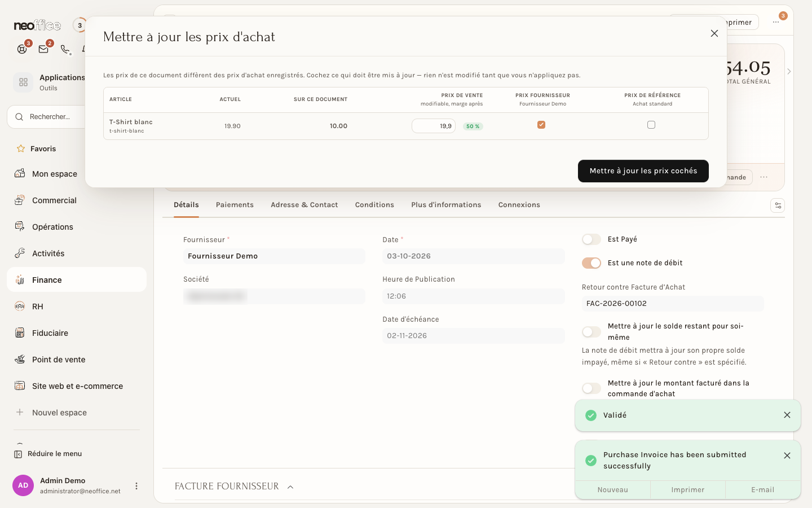This screenshot has width=812, height=508.
Task: Open the Opérations workspace
Action: [77, 227]
